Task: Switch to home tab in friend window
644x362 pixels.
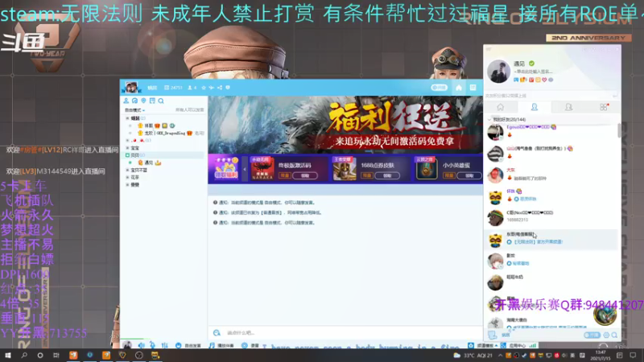Action: (x=500, y=107)
